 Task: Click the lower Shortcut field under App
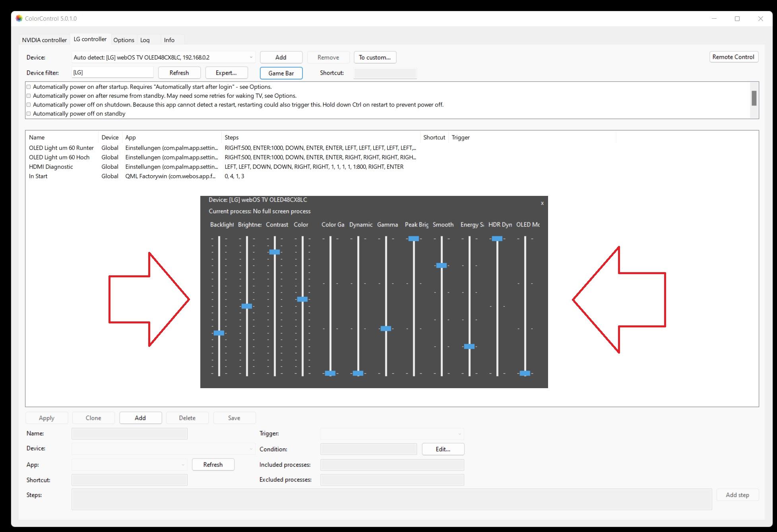click(129, 480)
